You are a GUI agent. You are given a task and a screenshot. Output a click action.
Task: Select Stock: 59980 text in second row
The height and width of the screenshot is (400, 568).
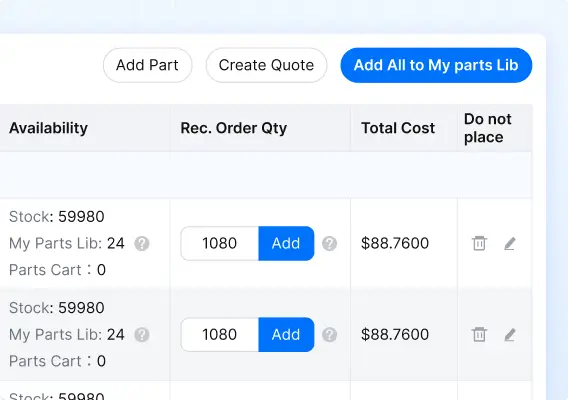tap(57, 308)
